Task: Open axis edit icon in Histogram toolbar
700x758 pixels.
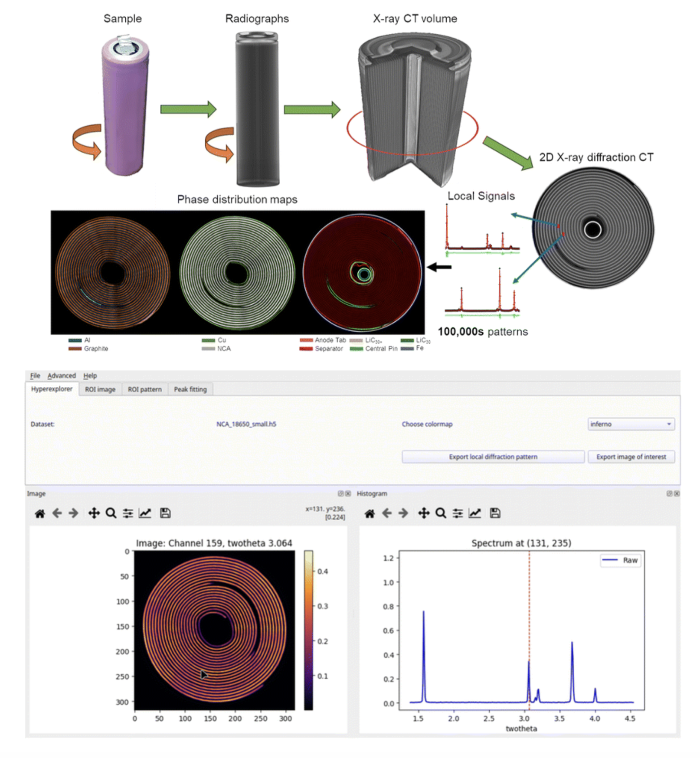Action: click(475, 513)
